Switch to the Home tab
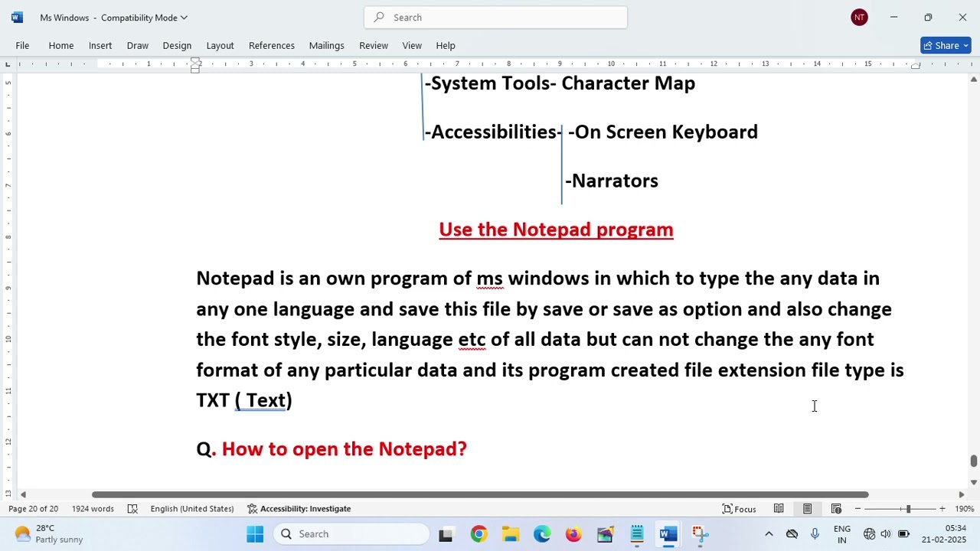This screenshot has height=551, width=980. pyautogui.click(x=61, y=45)
